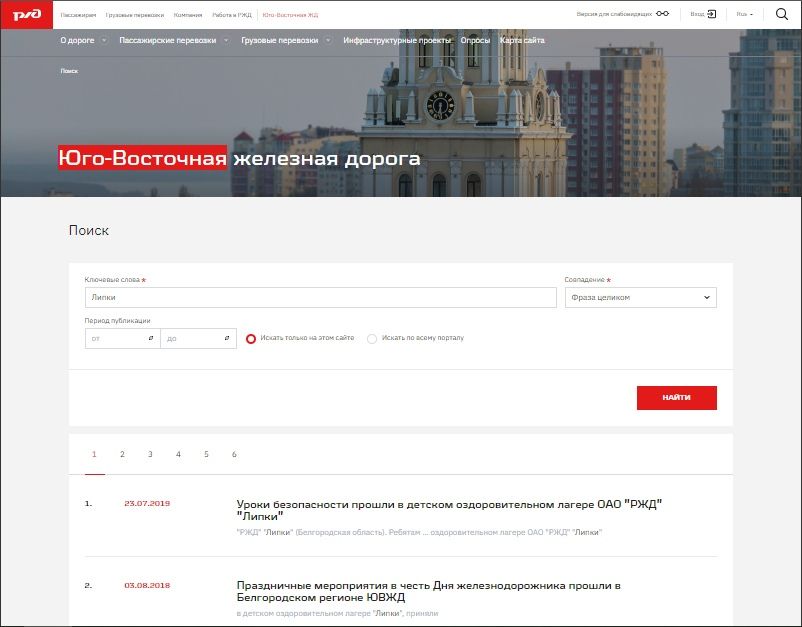802x627 pixels.
Task: Open 'Опросы' in the navigation bar
Action: tap(475, 41)
